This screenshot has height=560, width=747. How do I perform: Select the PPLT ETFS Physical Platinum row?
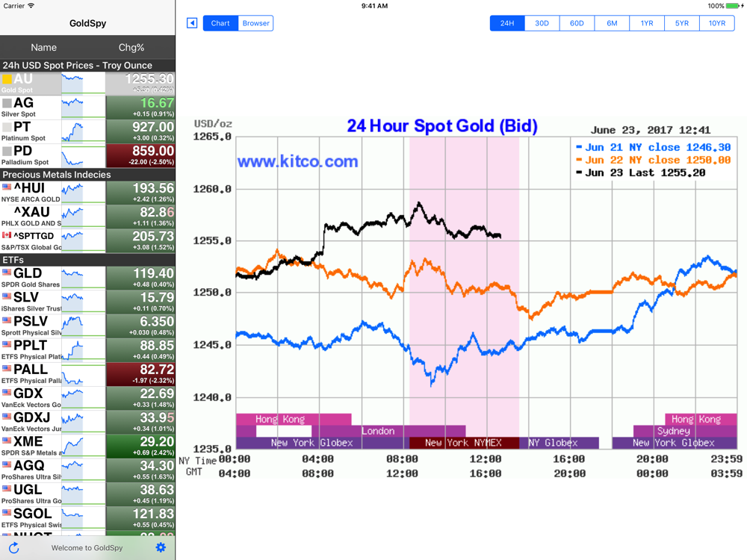click(87, 350)
